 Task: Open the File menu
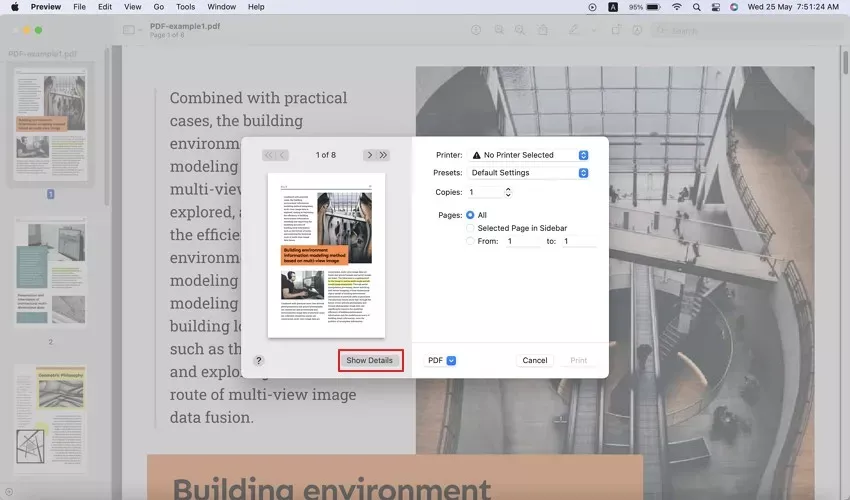79,6
